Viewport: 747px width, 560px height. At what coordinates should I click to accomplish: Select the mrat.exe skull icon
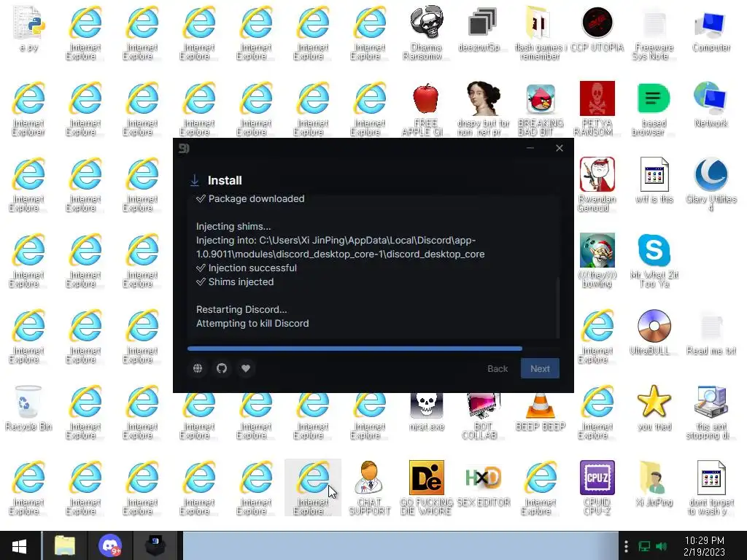coord(426,412)
